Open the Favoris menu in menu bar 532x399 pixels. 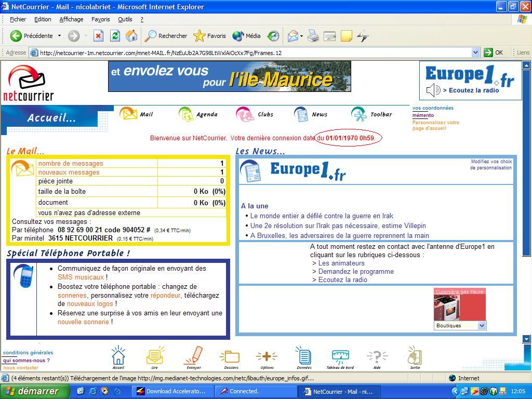pyautogui.click(x=100, y=19)
